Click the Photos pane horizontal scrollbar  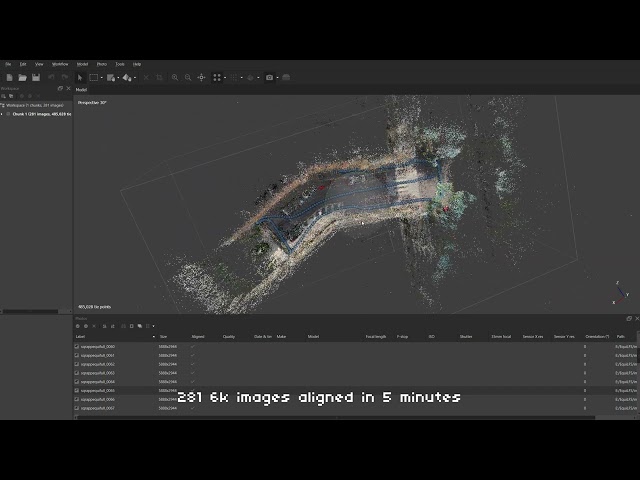tap(335, 418)
